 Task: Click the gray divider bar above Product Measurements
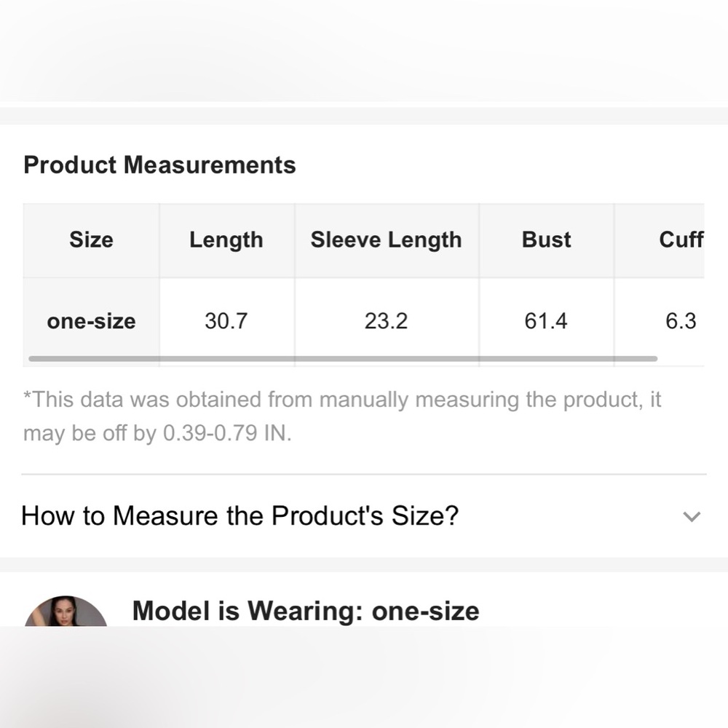tap(364, 116)
